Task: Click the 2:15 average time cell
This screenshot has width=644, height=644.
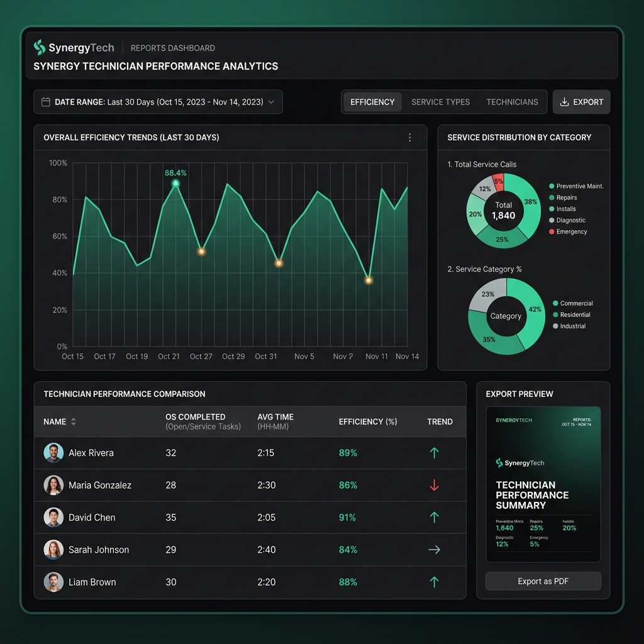Action: (x=266, y=453)
